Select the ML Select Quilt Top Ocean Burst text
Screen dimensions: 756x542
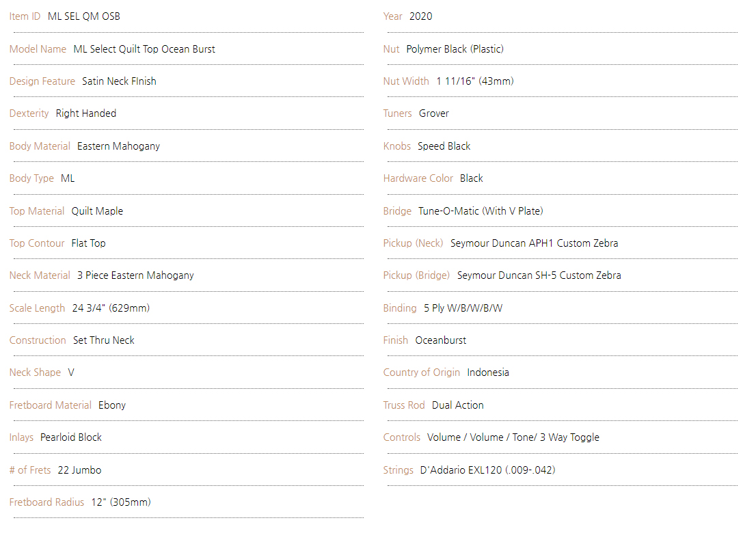click(144, 49)
